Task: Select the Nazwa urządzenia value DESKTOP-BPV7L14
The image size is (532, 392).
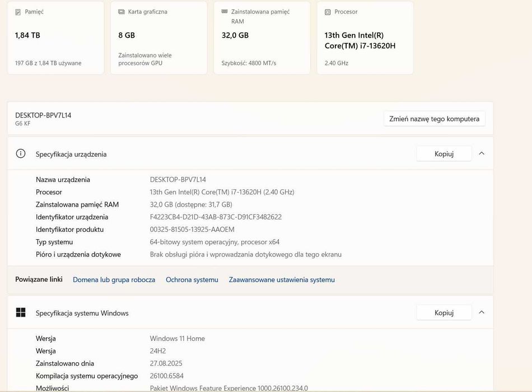Action: tap(178, 180)
